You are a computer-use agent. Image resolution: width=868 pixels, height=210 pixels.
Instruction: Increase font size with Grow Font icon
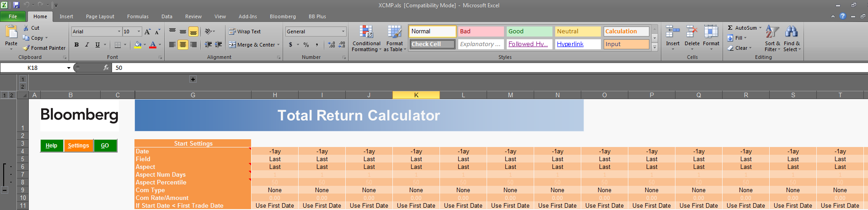tap(147, 31)
